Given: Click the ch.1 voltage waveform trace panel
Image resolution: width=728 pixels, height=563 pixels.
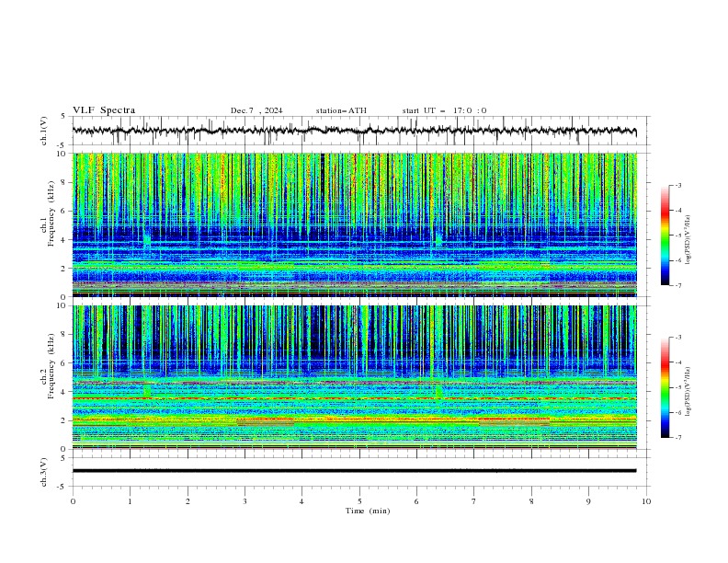Looking at the screenshot, I should (x=360, y=131).
